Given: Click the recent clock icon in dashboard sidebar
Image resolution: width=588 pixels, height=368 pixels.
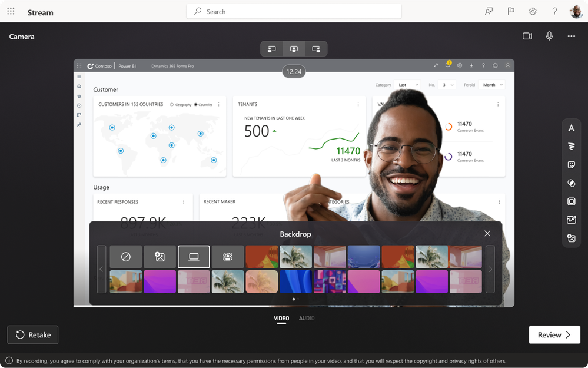Looking at the screenshot, I should (x=79, y=105).
